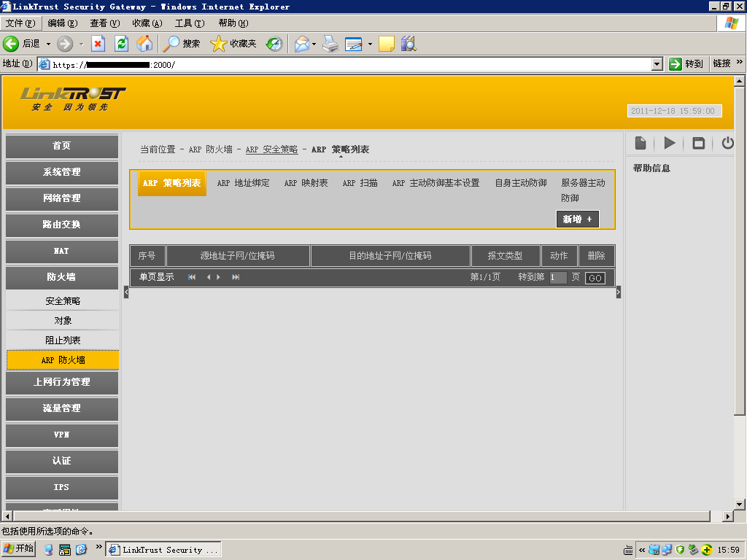Viewport: 747px width, 560px height.
Task: Open the ARP 主动防御基本设置 tab
Action: 436,183
